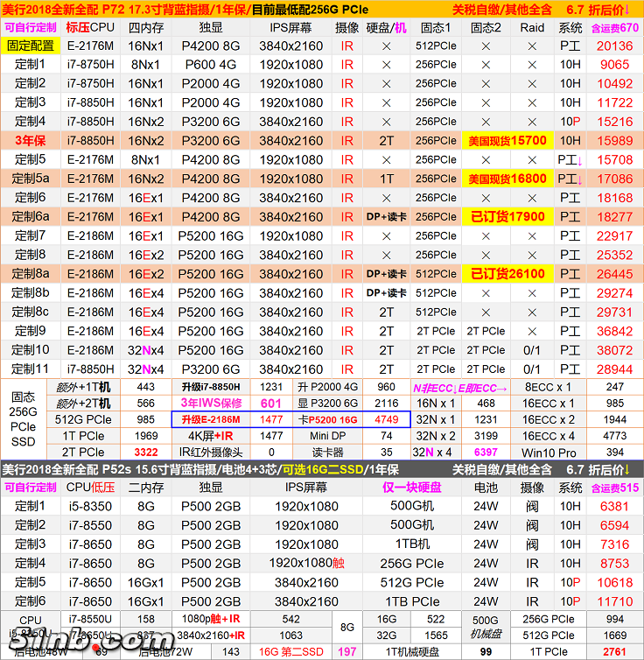644x660 pixels.
Task: Click the 含运费515 column header
Action: pos(614,488)
